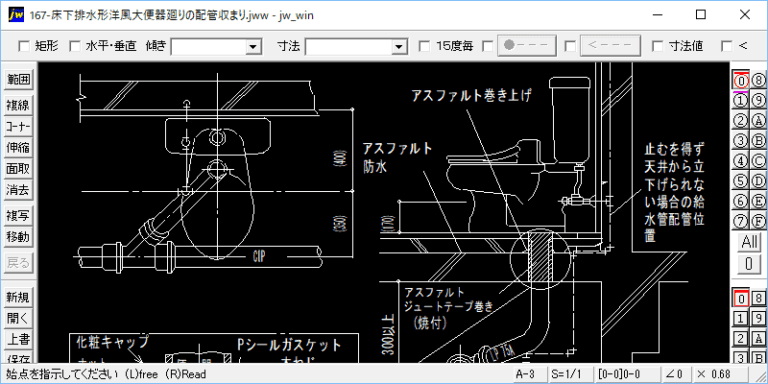Click the 0 button below All
Viewport: 768px width, 384px height.
pos(749,264)
